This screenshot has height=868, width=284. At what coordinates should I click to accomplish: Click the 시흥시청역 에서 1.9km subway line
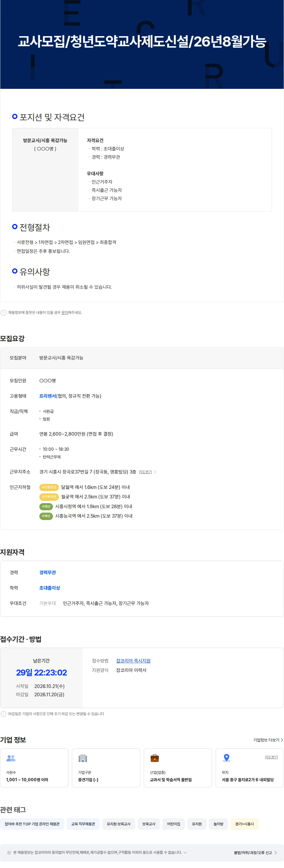[x=93, y=506]
